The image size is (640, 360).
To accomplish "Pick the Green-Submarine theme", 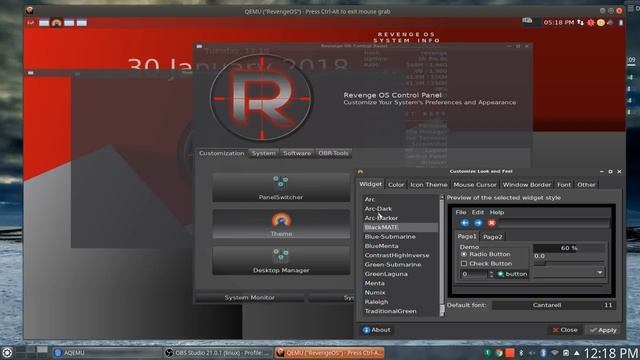I will (400, 264).
